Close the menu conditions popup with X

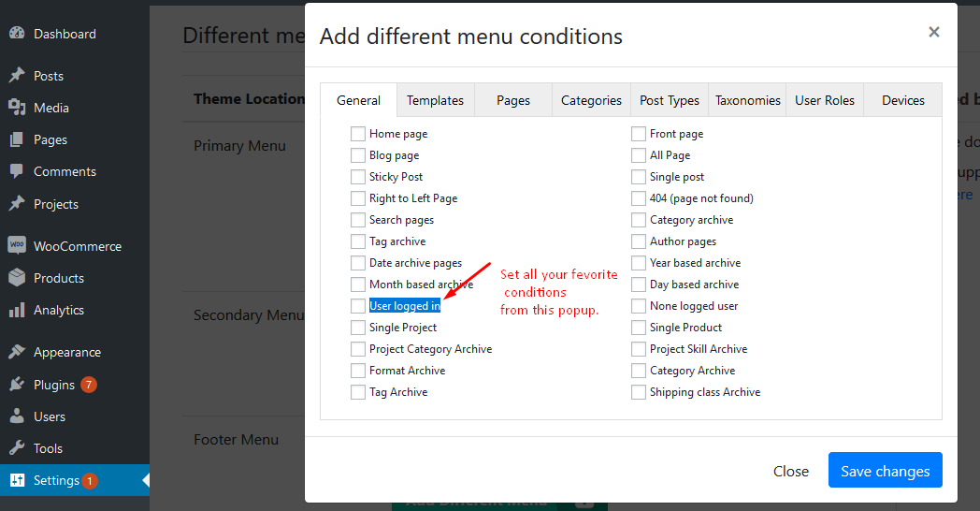coord(934,32)
